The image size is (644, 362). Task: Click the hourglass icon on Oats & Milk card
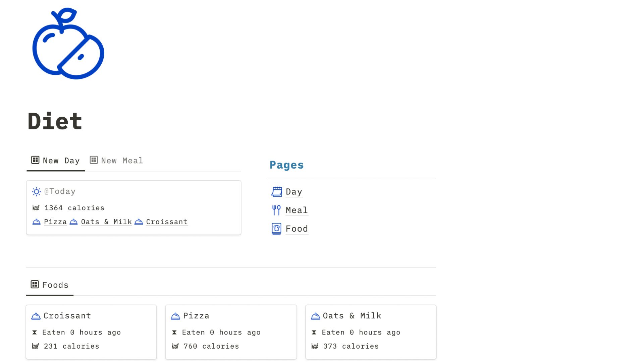point(314,333)
